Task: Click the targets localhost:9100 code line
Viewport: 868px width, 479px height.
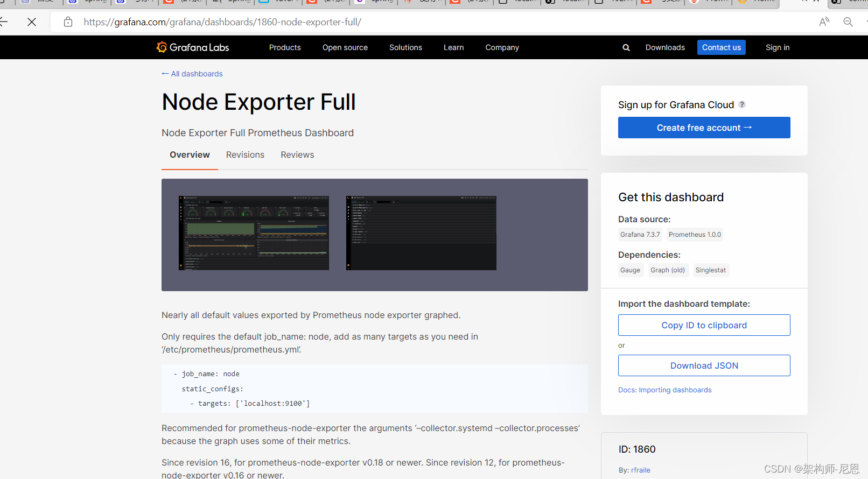Action: tap(250, 404)
